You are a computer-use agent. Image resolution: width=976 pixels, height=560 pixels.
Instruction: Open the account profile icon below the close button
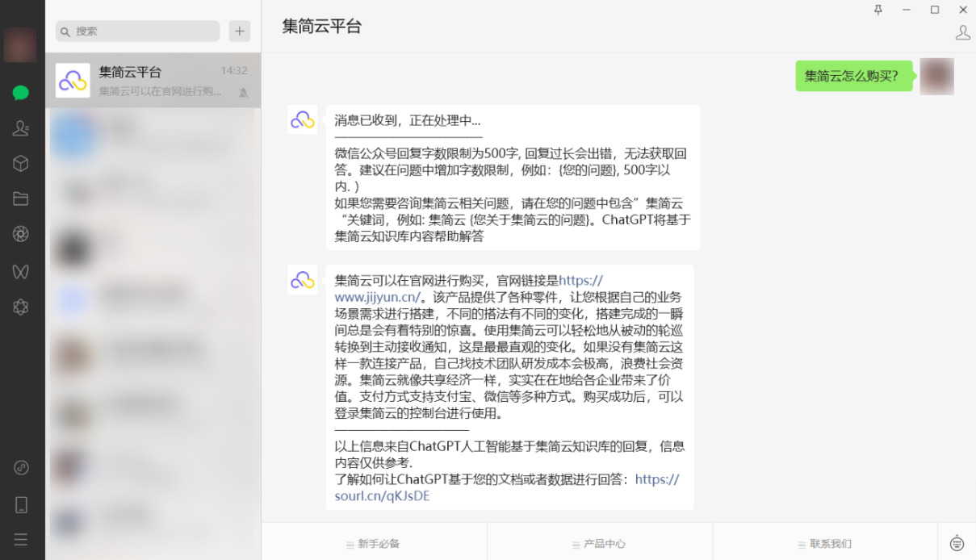[x=963, y=33]
